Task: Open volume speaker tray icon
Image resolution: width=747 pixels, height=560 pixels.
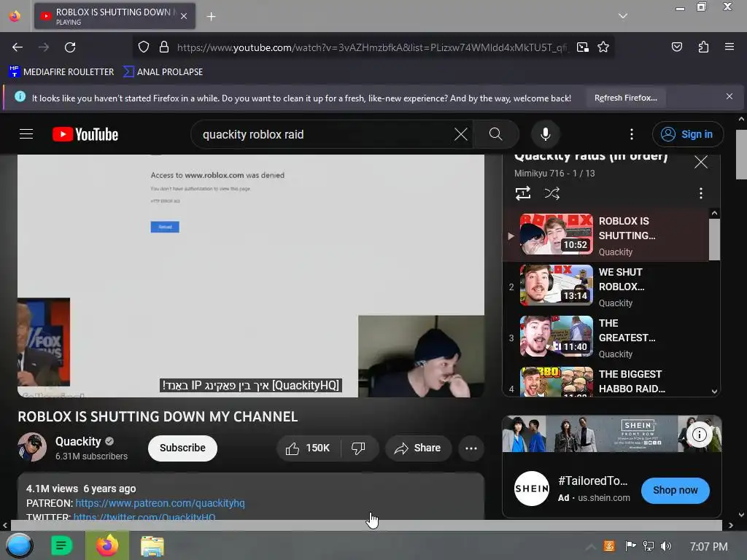Action: click(665, 546)
